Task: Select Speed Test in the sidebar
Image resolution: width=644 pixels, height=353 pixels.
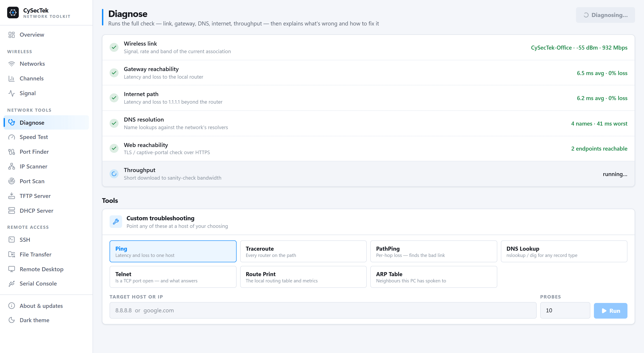Action: click(x=46, y=137)
